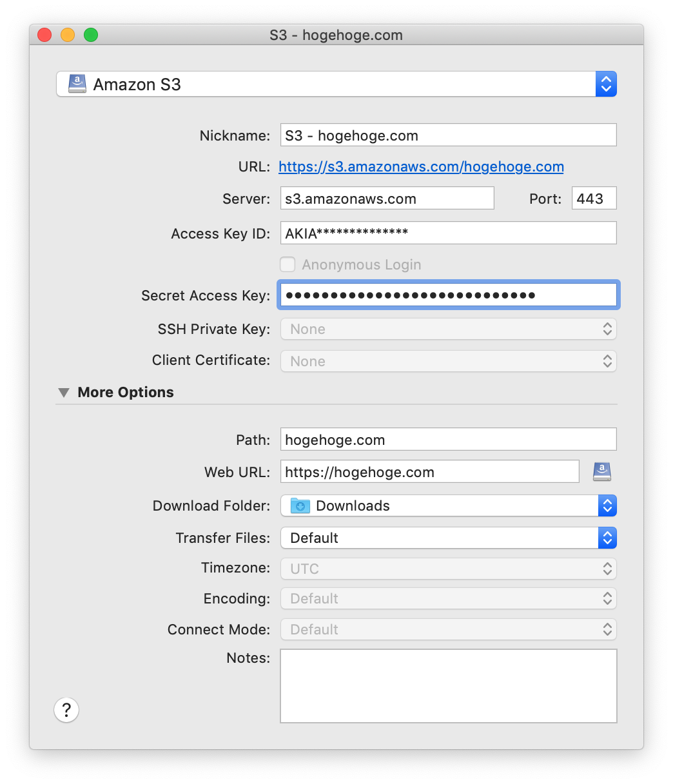The height and width of the screenshot is (784, 673).
Task: Click the Amazon icon next to Web URL
Action: point(601,472)
